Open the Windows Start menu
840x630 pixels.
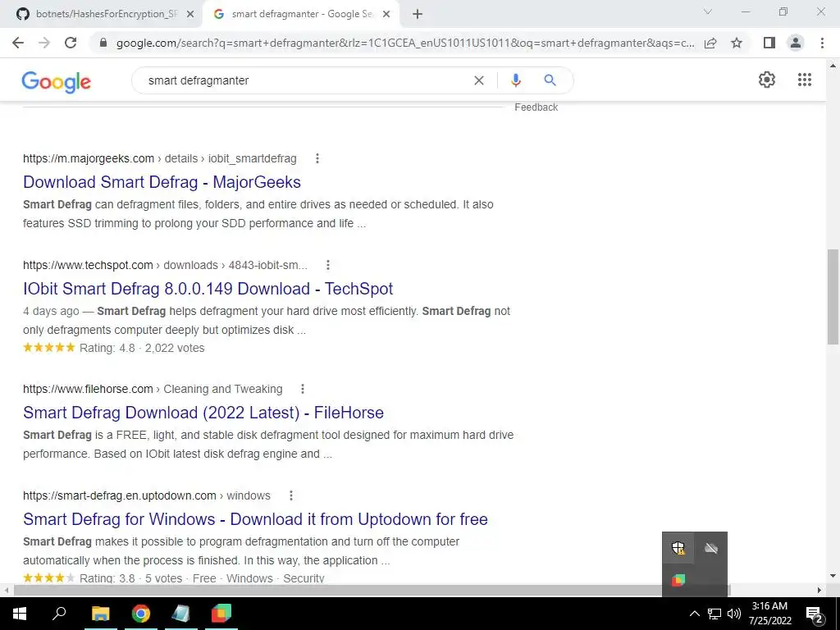pyautogui.click(x=20, y=614)
